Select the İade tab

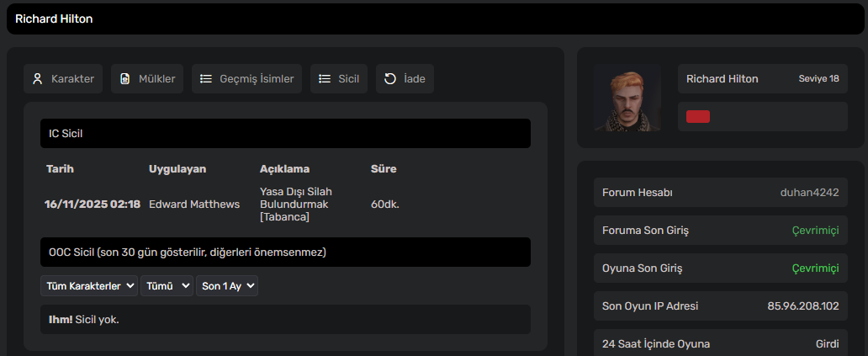click(x=405, y=78)
